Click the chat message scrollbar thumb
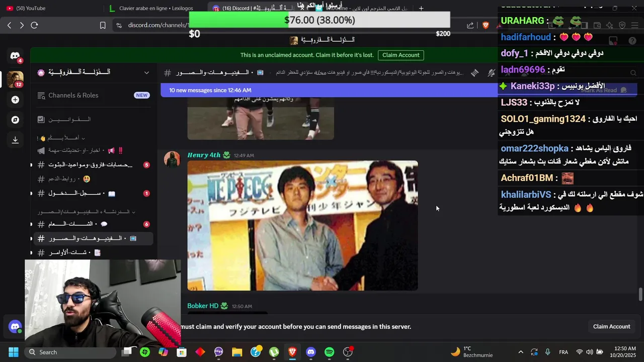The height and width of the screenshot is (362, 644). pos(640,294)
